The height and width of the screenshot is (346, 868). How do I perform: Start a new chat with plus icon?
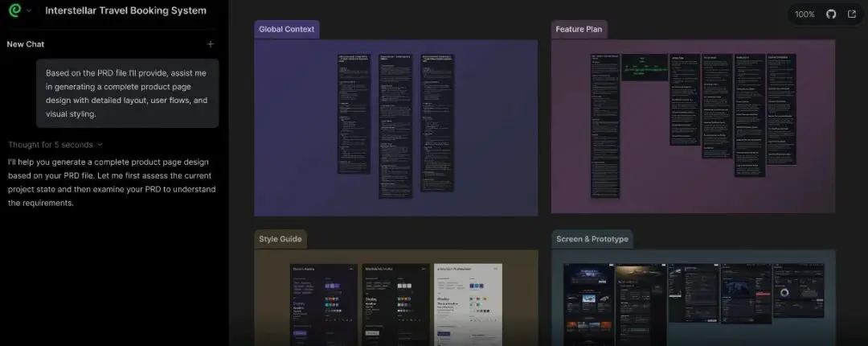point(211,44)
